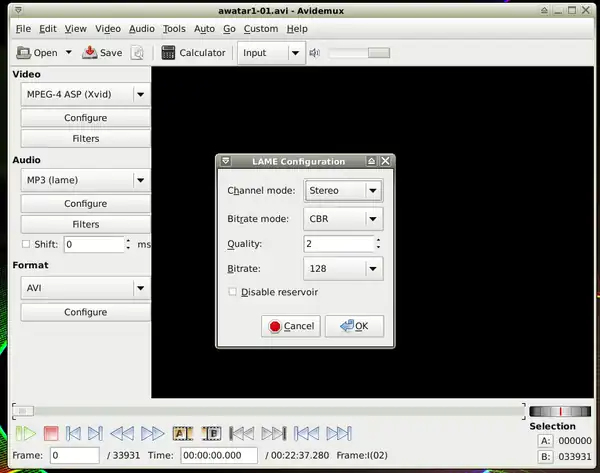
Task: Click the Save toolbar icon
Action: 102,53
